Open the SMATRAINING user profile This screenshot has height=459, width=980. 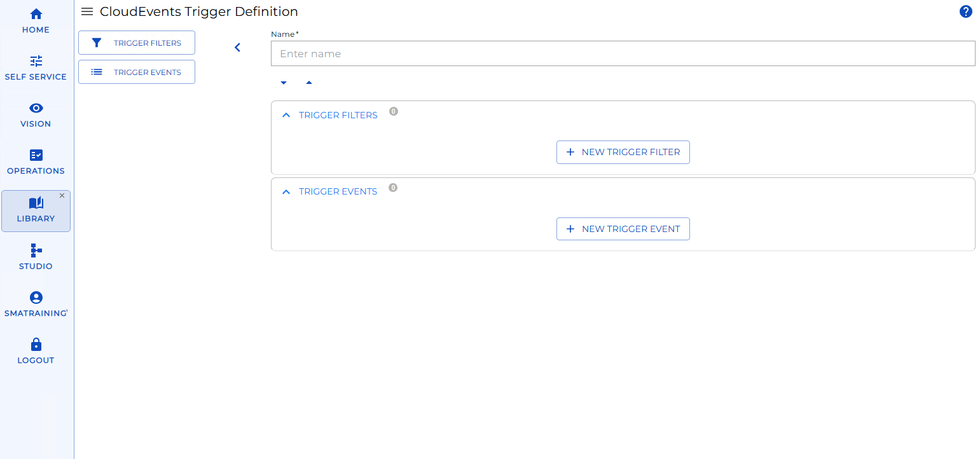[x=36, y=305]
